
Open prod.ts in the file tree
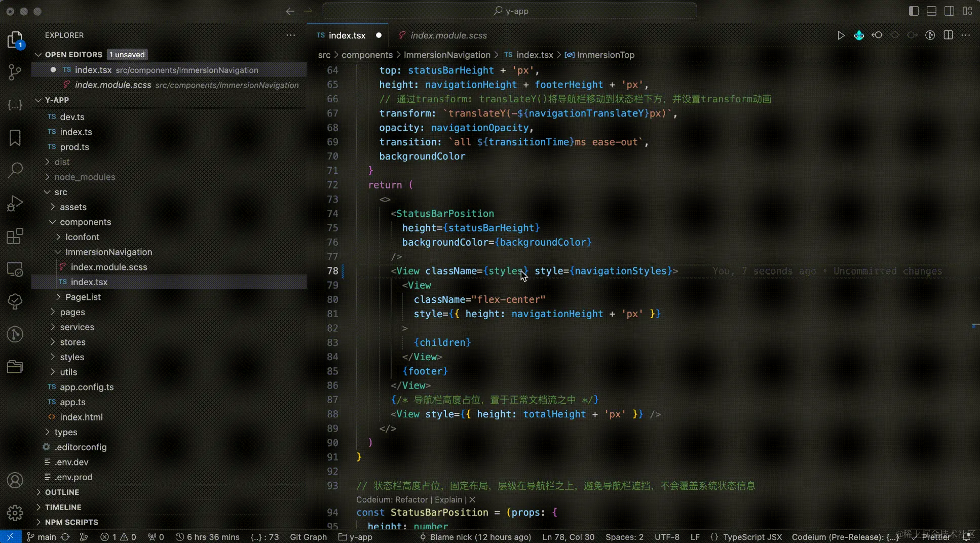[x=74, y=147]
